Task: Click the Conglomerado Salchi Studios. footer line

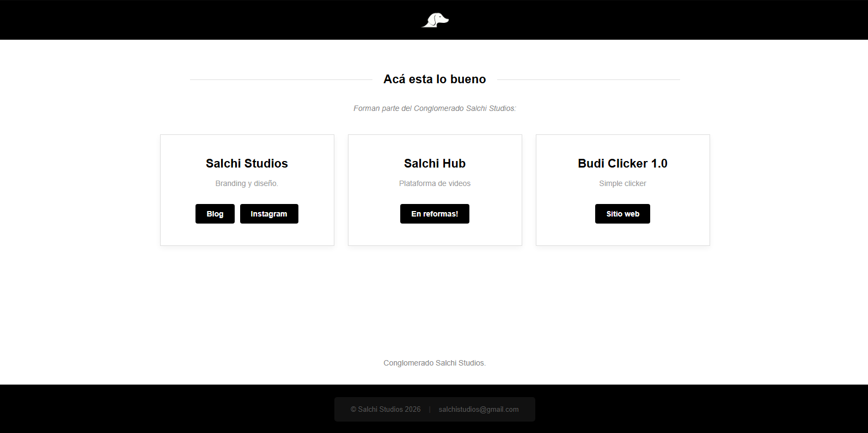Action: click(435, 363)
